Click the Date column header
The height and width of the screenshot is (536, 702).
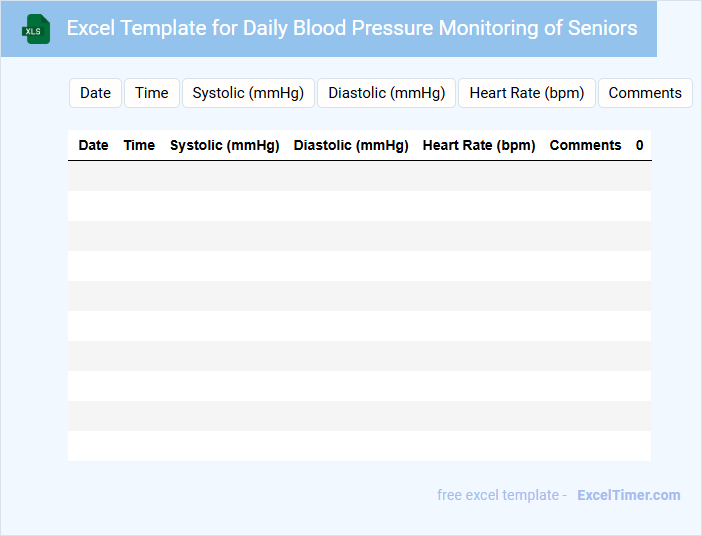coord(93,145)
